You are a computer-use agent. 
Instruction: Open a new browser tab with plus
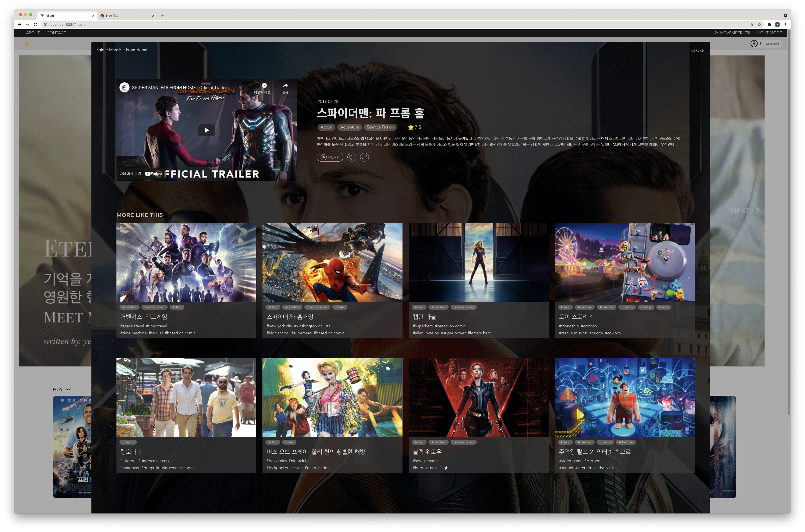[x=163, y=16]
